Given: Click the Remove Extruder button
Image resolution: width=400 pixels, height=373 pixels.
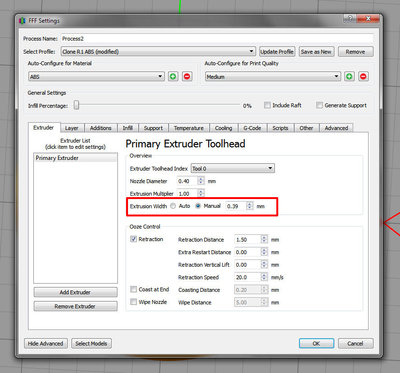Looking at the screenshot, I should [75, 306].
